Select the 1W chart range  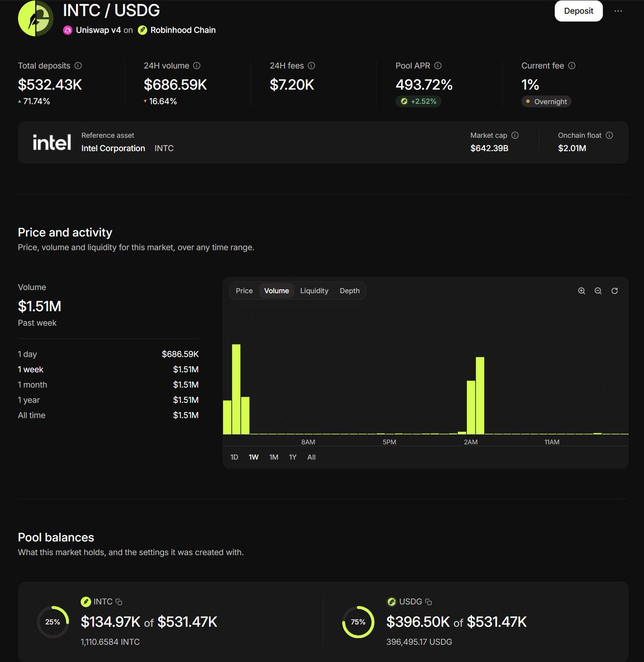[254, 457]
